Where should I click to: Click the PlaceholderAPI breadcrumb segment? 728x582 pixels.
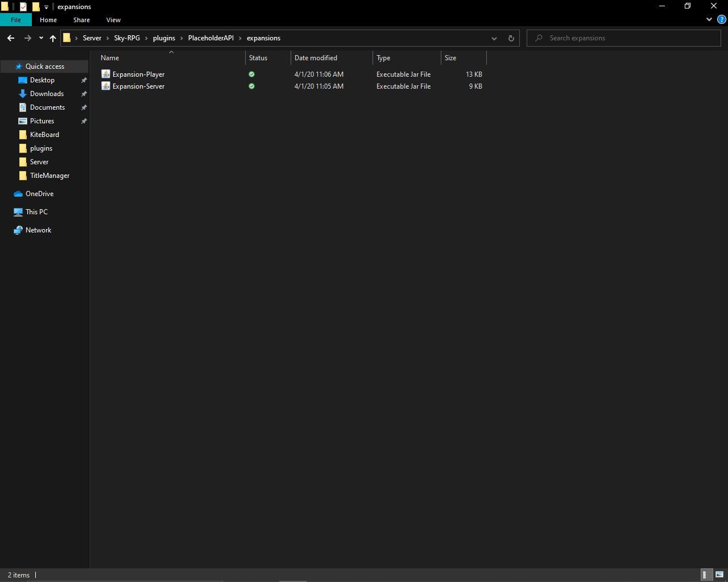click(x=210, y=38)
